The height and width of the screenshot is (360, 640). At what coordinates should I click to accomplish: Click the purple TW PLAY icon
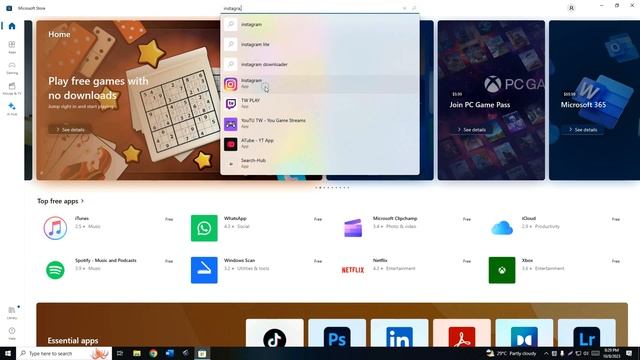click(231, 104)
